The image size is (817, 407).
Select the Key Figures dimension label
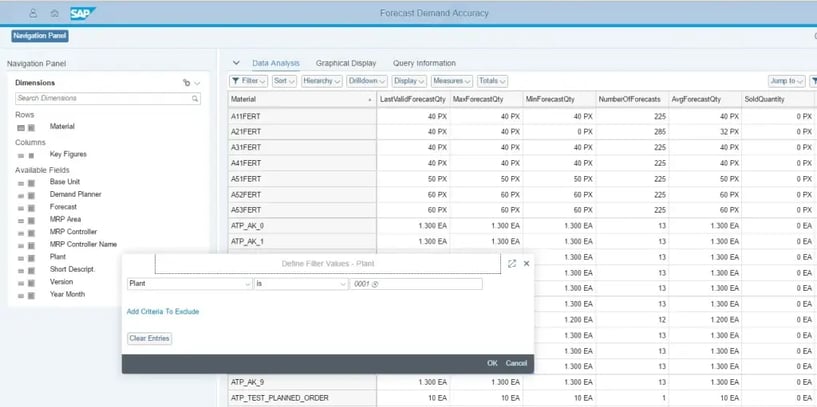[x=68, y=154]
